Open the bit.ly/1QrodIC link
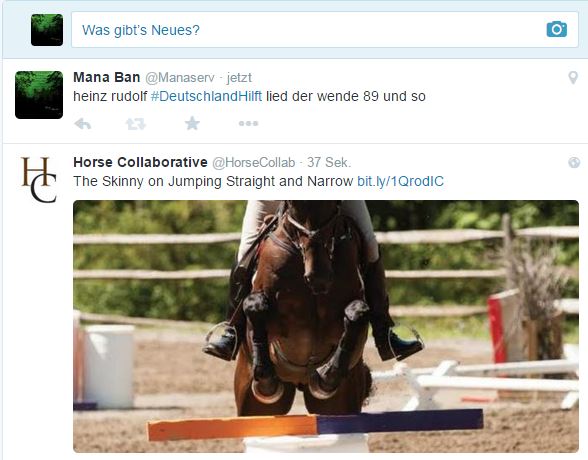The height and width of the screenshot is (460, 588). pyautogui.click(x=400, y=181)
